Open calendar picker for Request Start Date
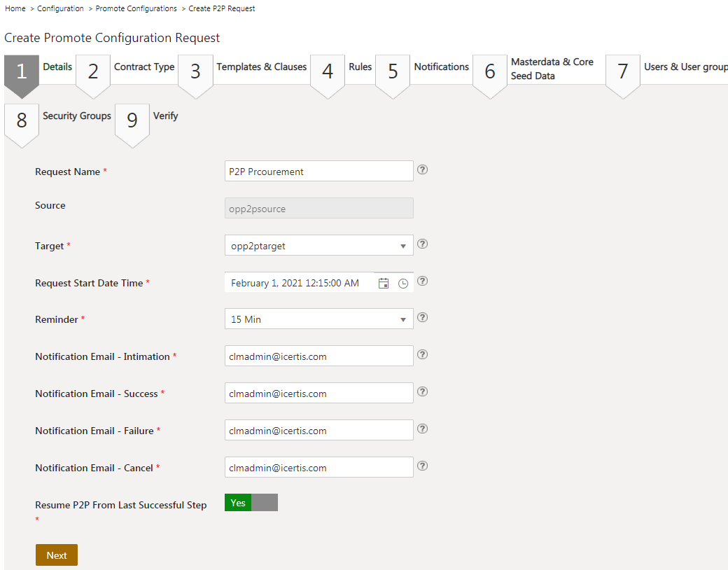 tap(384, 283)
